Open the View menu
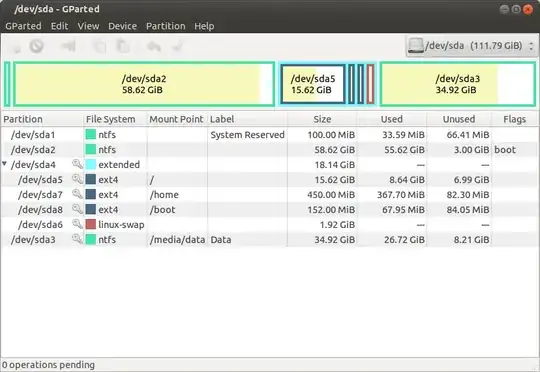The image size is (540, 372). click(88, 26)
